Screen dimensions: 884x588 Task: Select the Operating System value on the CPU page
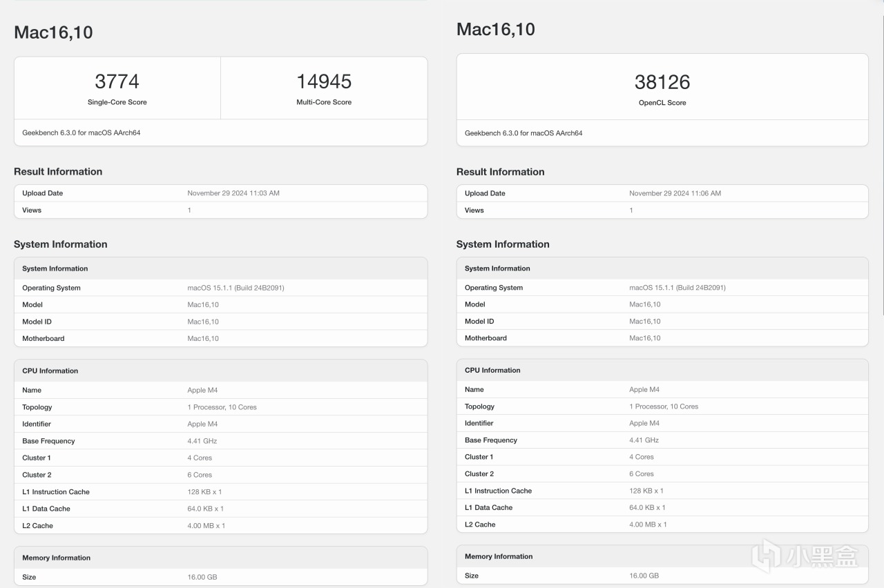[x=236, y=288]
